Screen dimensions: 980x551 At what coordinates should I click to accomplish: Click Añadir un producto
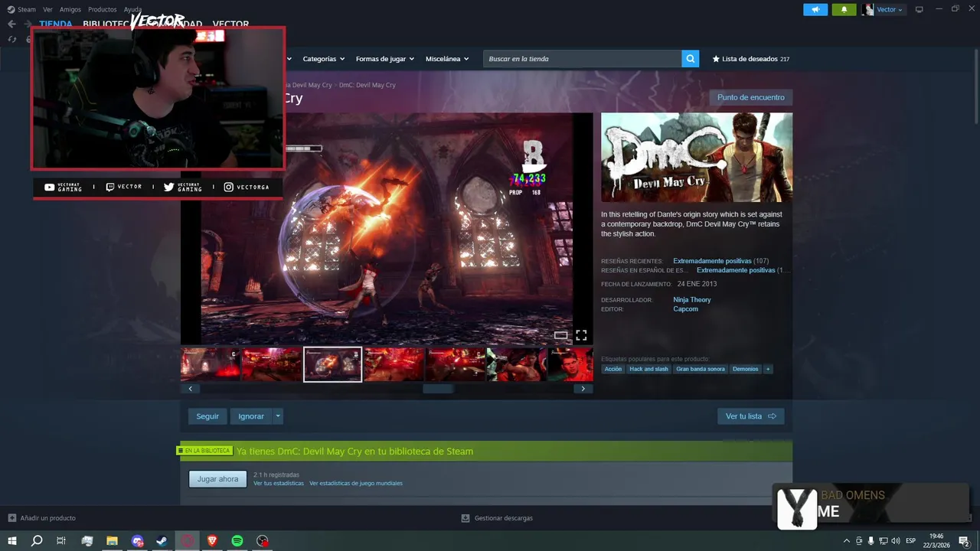coord(42,518)
